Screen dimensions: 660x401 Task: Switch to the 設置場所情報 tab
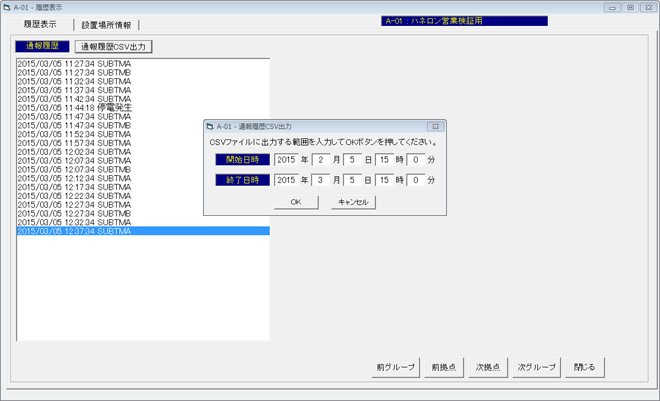(x=106, y=24)
